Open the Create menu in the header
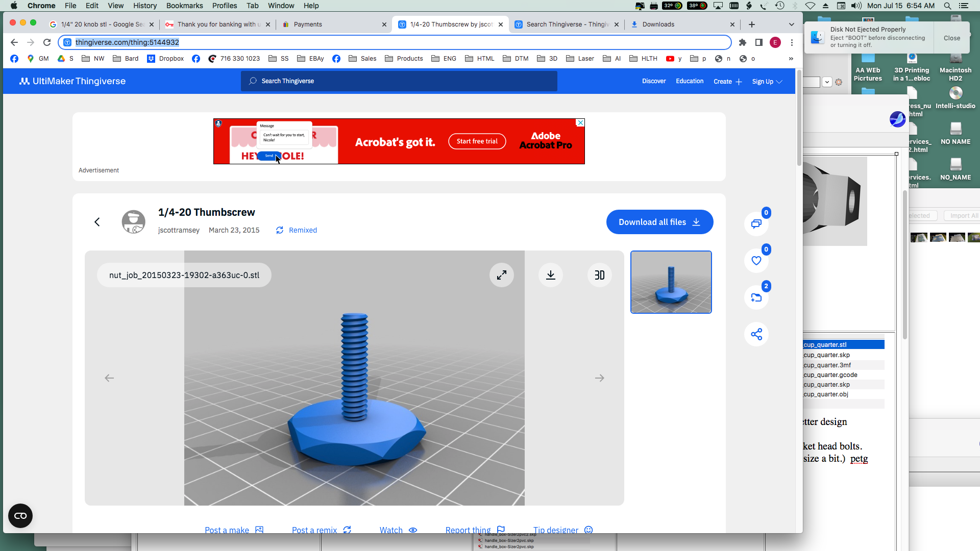 tap(727, 82)
